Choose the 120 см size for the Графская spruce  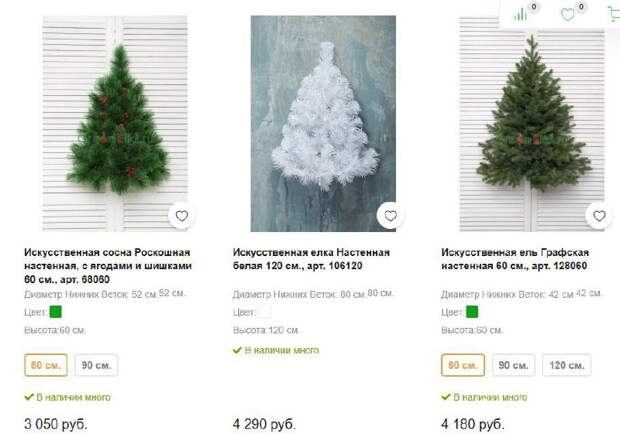click(x=567, y=365)
